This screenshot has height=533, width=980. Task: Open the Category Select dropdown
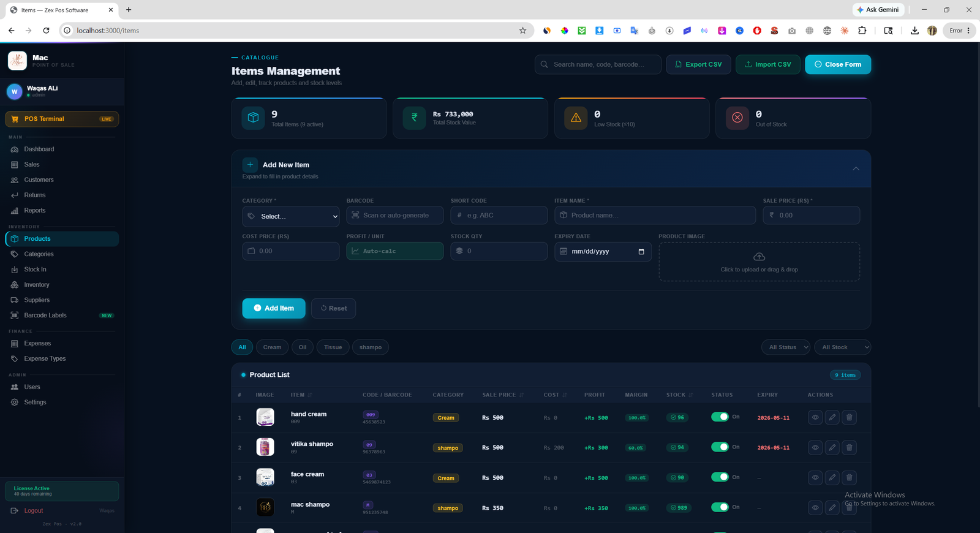pos(291,216)
